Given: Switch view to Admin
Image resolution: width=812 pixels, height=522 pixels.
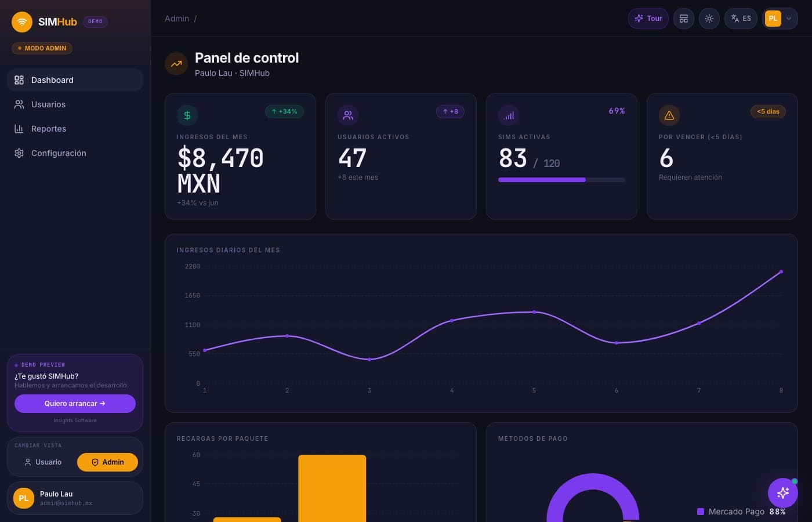Looking at the screenshot, I should [107, 462].
